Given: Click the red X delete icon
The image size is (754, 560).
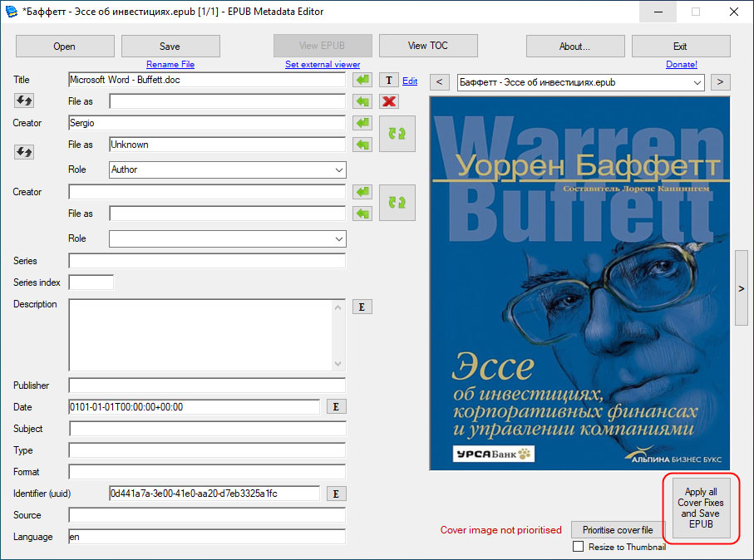Looking at the screenshot, I should pos(389,101).
